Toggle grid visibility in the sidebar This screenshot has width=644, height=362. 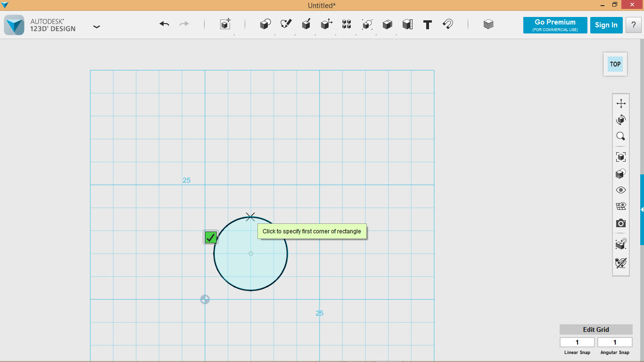[620, 206]
